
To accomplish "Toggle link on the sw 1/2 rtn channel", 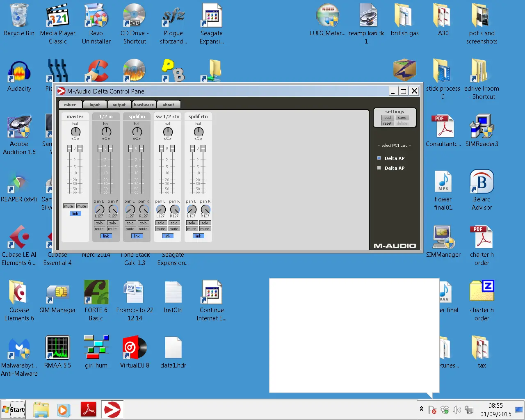I will coord(167,236).
